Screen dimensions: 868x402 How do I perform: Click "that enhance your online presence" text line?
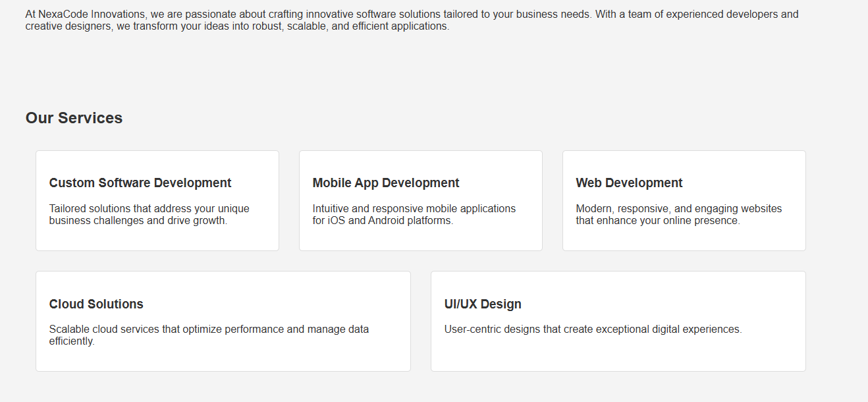tap(657, 221)
